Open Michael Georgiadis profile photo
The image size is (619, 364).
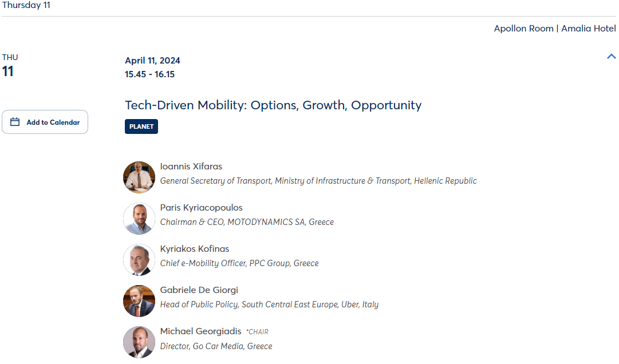coord(139,342)
